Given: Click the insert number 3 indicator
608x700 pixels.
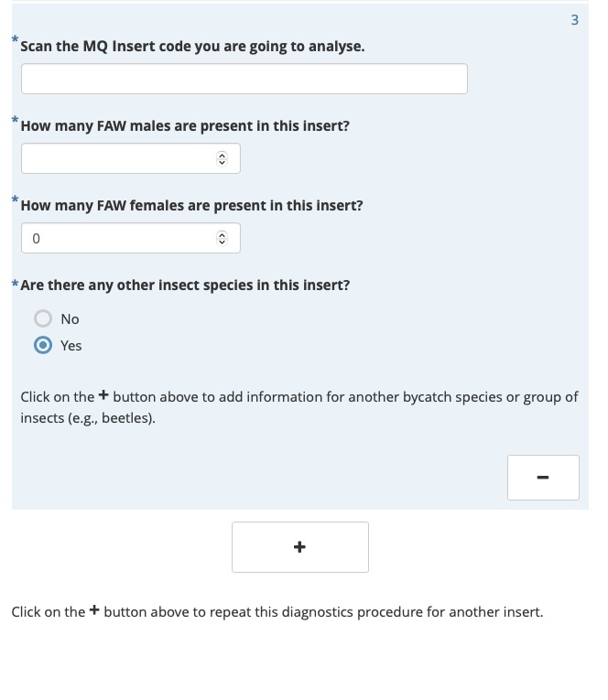Looking at the screenshot, I should [574, 19].
